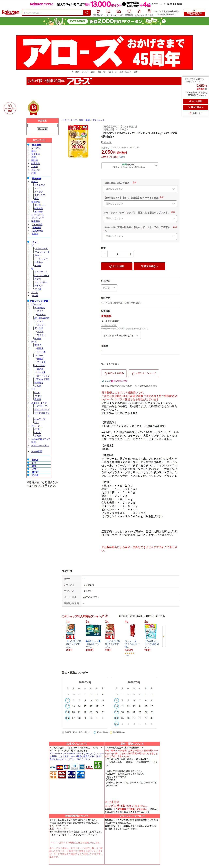Screen dimensions: 209x868
Task: Open the myクーポン icon
Action: (x=119, y=13)
